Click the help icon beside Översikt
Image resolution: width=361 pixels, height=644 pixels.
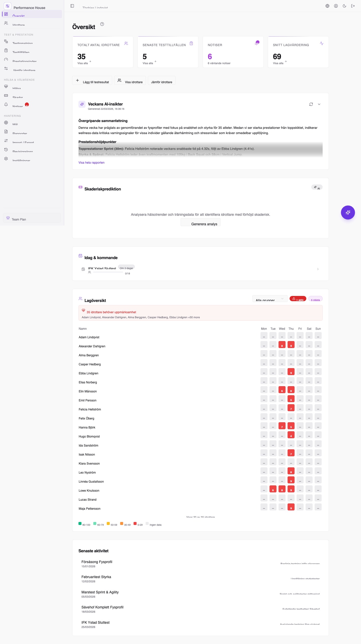[x=102, y=24]
